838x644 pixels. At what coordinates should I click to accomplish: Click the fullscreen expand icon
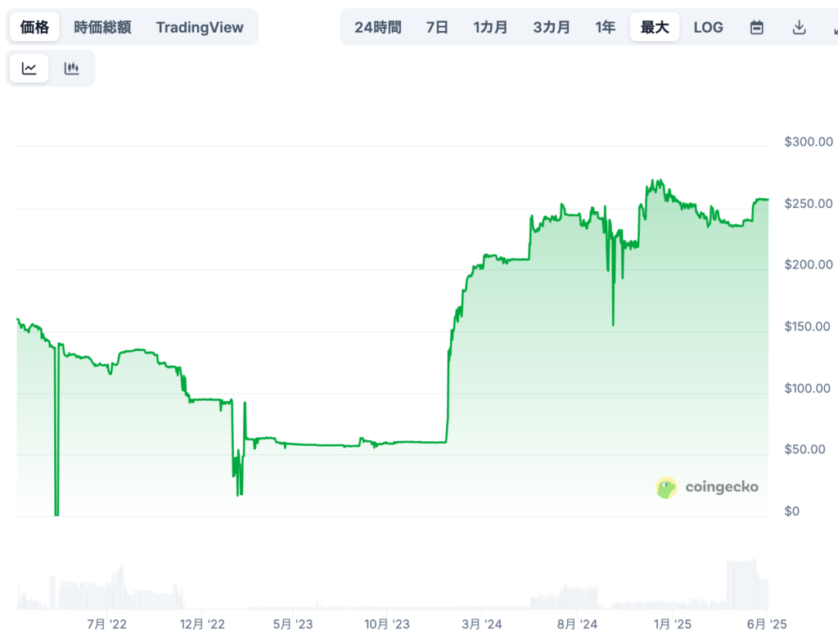[833, 27]
